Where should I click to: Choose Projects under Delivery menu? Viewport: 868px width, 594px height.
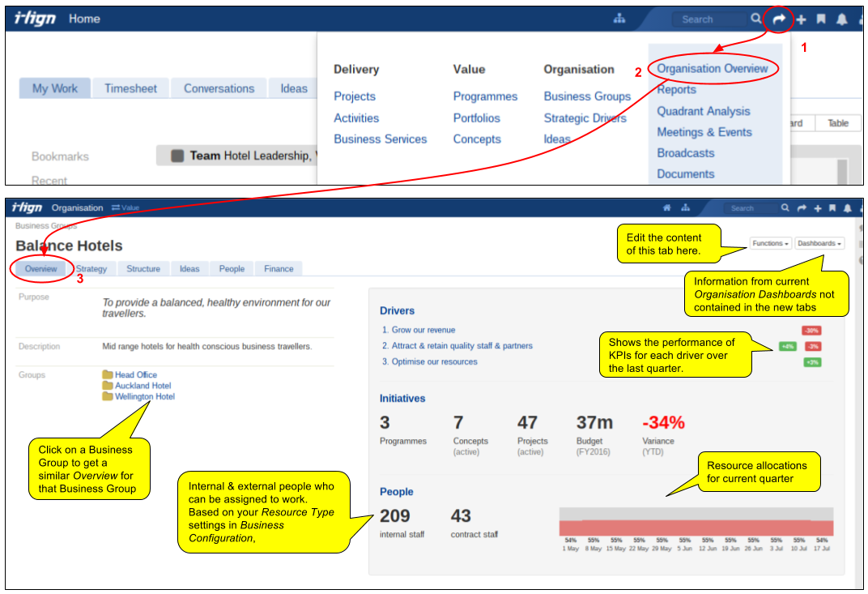(x=355, y=96)
